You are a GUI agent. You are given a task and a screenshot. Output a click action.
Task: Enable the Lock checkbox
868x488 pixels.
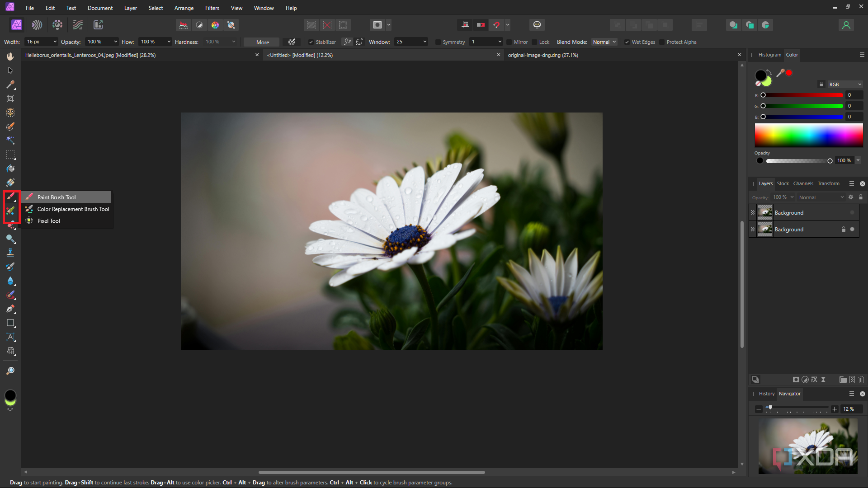534,42
